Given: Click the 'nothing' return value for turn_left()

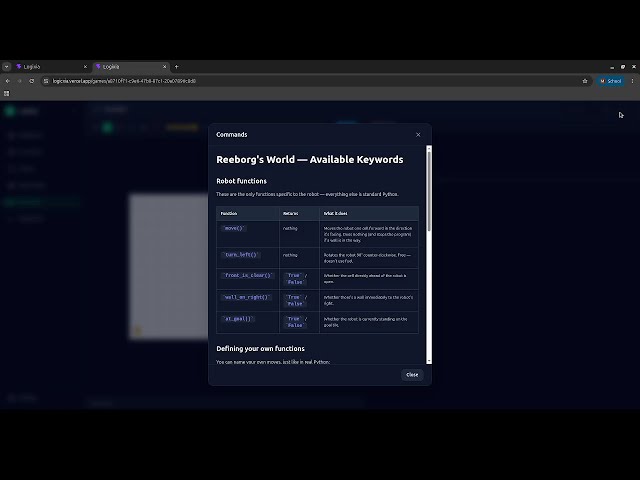Looking at the screenshot, I should pos(290,255).
